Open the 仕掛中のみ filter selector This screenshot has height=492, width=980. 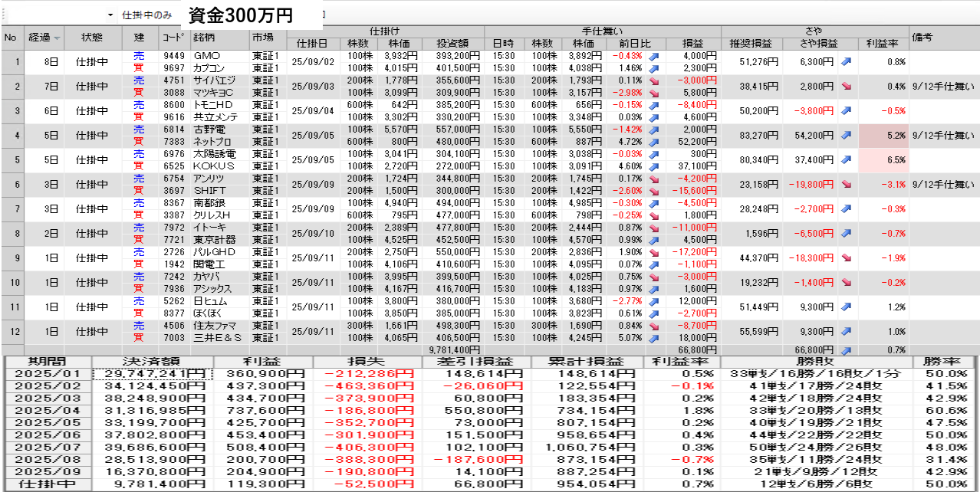click(x=146, y=15)
